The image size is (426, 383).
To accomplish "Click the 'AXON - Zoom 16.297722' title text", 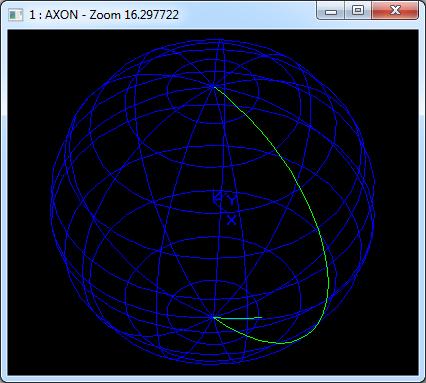I will tap(112, 15).
